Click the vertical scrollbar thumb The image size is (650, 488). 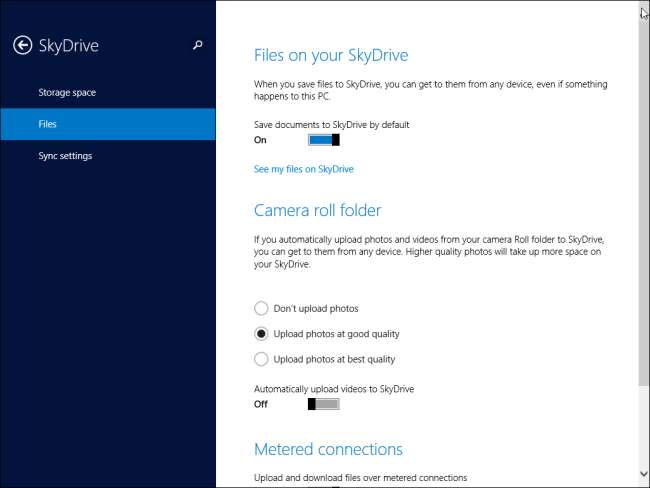coord(643,200)
